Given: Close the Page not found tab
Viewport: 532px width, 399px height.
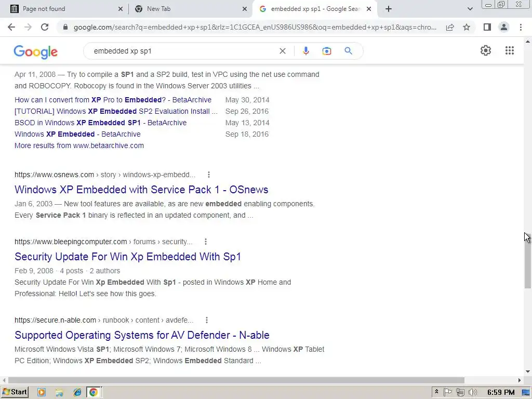Looking at the screenshot, I should click(x=121, y=9).
